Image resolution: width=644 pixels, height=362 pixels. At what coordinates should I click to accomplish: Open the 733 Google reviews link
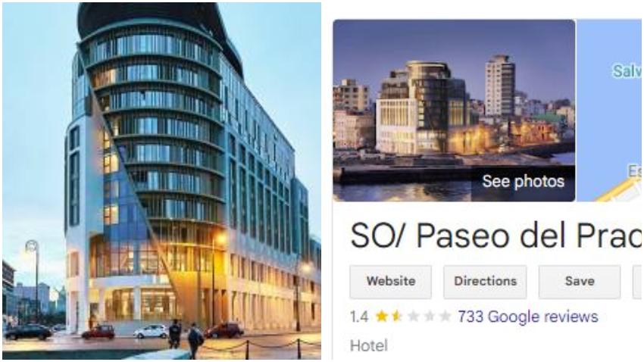(528, 317)
